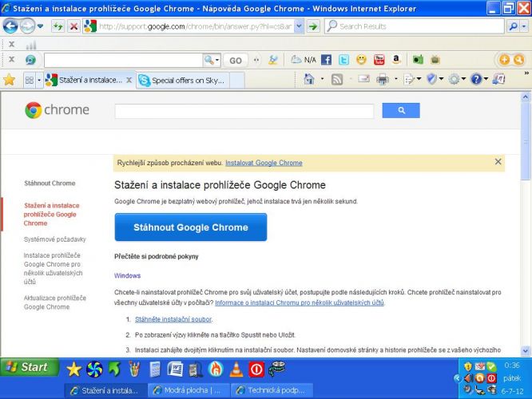This screenshot has height=399, width=532.
Task: Click the red Stop loading icon
Action: point(73,26)
